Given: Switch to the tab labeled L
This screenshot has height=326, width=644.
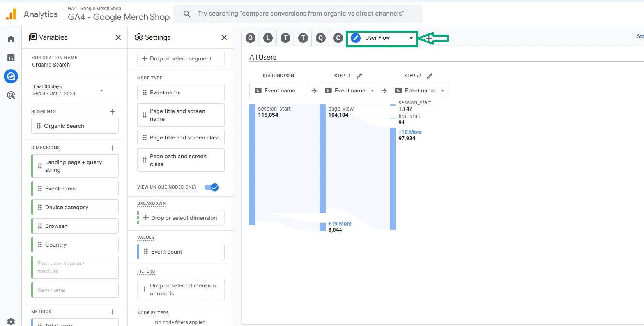Looking at the screenshot, I should [268, 38].
